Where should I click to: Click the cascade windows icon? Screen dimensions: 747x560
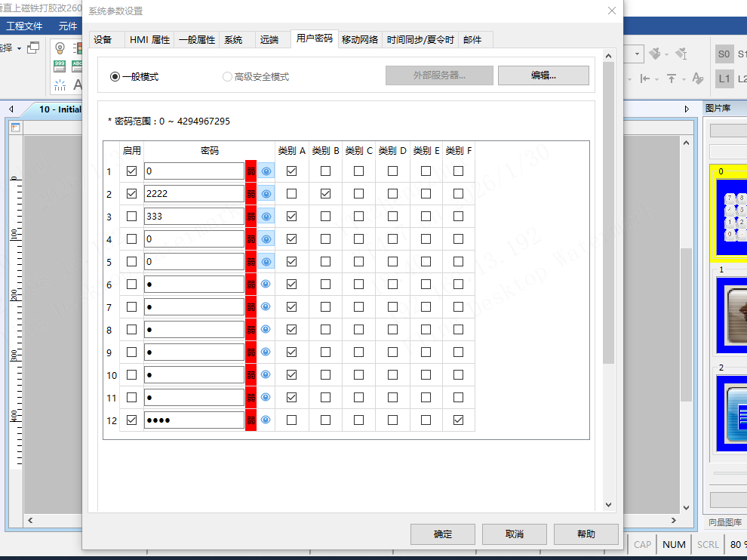pyautogui.click(x=33, y=48)
